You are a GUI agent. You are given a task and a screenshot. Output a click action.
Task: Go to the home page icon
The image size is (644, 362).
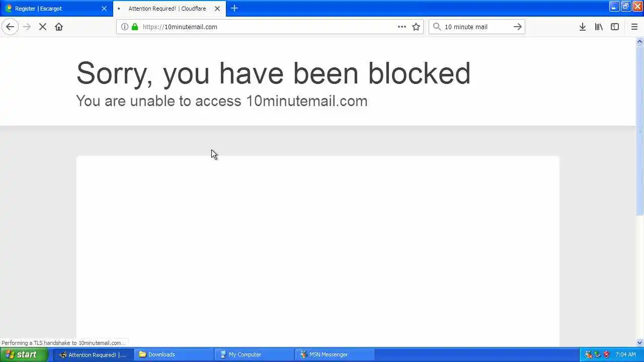(59, 27)
